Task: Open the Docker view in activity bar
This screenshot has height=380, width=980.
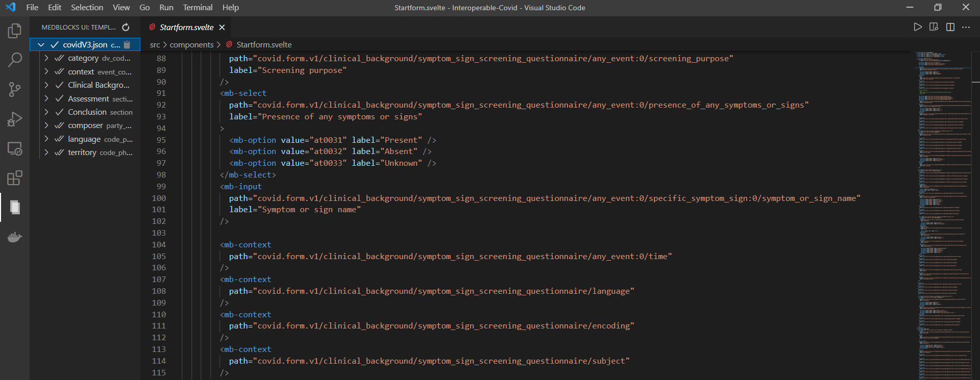Action: 15,237
